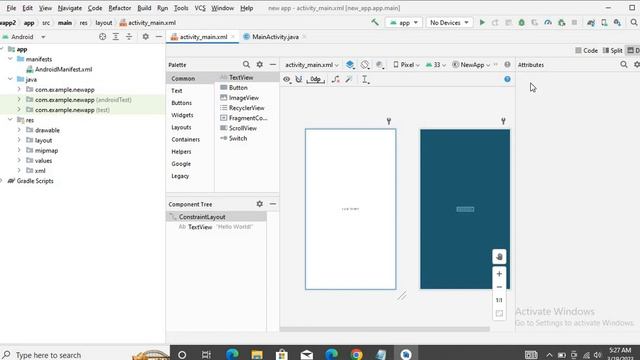Open API level 33 dropdown

[436, 64]
